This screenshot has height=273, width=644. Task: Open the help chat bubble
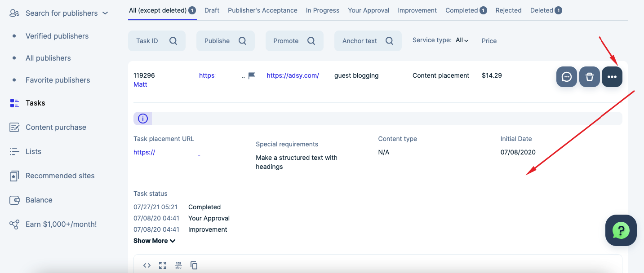(x=621, y=230)
